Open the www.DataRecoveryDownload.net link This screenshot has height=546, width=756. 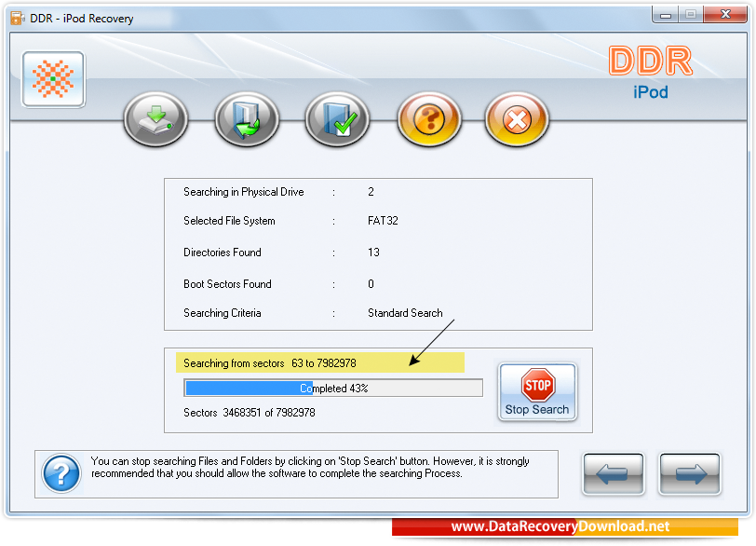pos(560,526)
